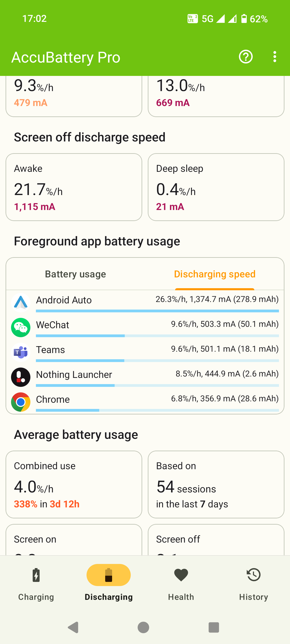
Task: Open the Health heart icon tab
Action: coord(181,575)
